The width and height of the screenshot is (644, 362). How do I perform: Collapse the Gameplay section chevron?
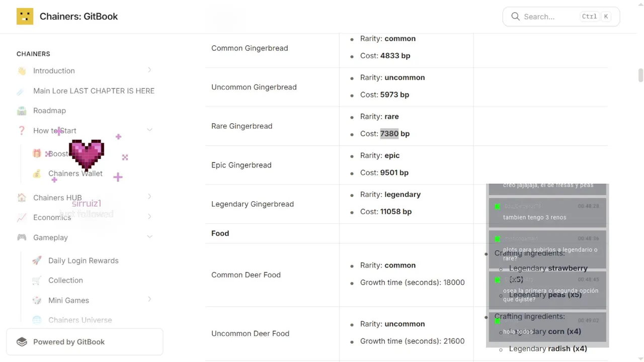149,237
